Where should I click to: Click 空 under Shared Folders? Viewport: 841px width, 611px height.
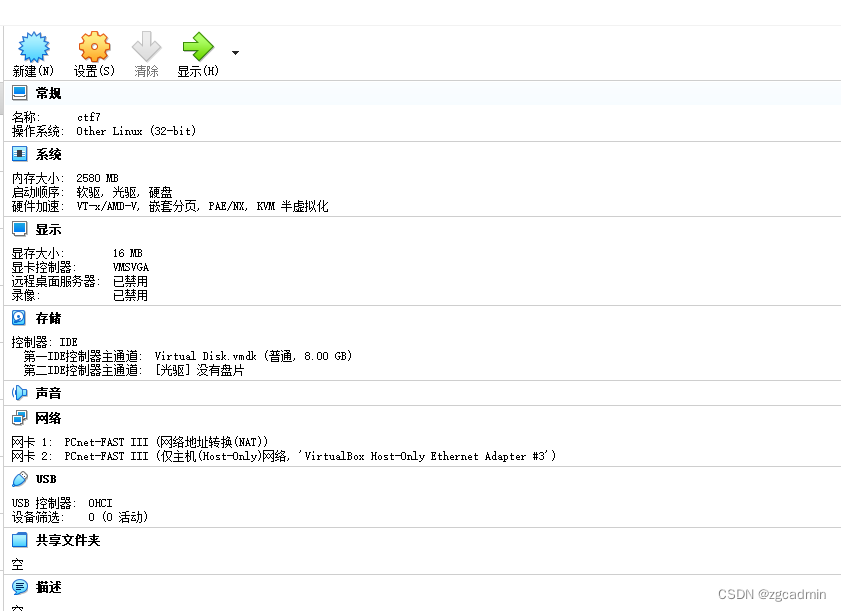[x=18, y=564]
